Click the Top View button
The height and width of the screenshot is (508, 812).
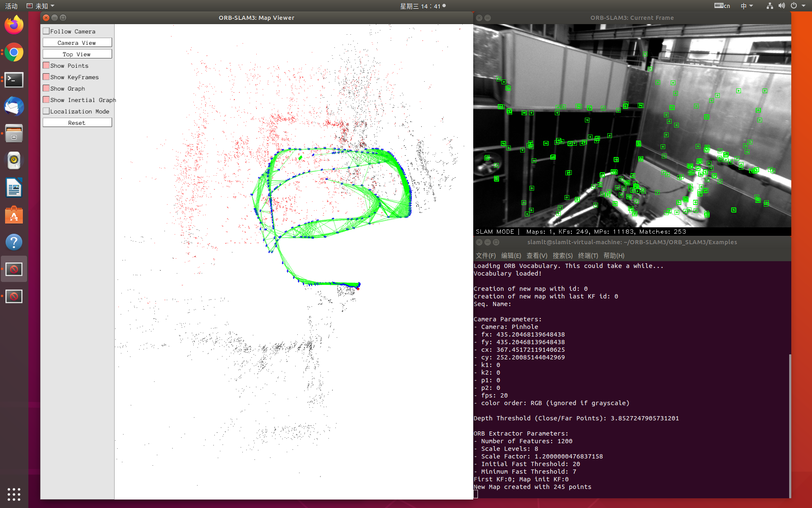click(77, 54)
